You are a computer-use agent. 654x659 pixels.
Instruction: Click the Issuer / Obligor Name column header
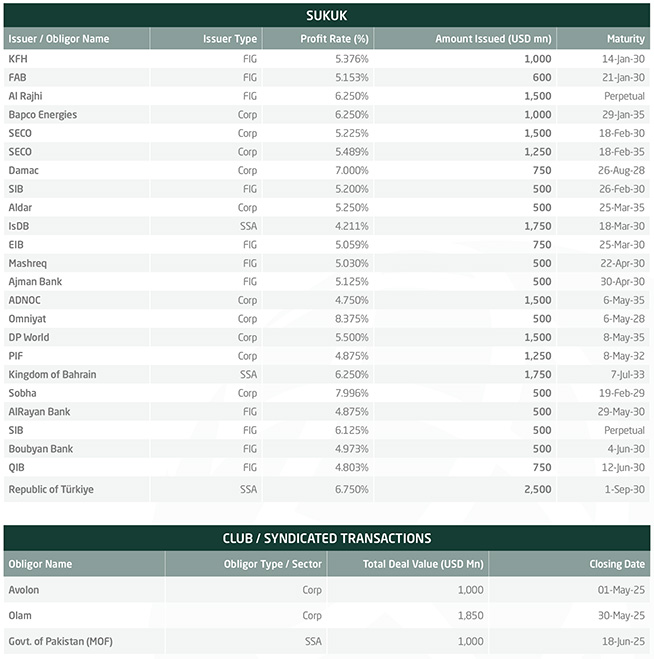pyautogui.click(x=76, y=39)
